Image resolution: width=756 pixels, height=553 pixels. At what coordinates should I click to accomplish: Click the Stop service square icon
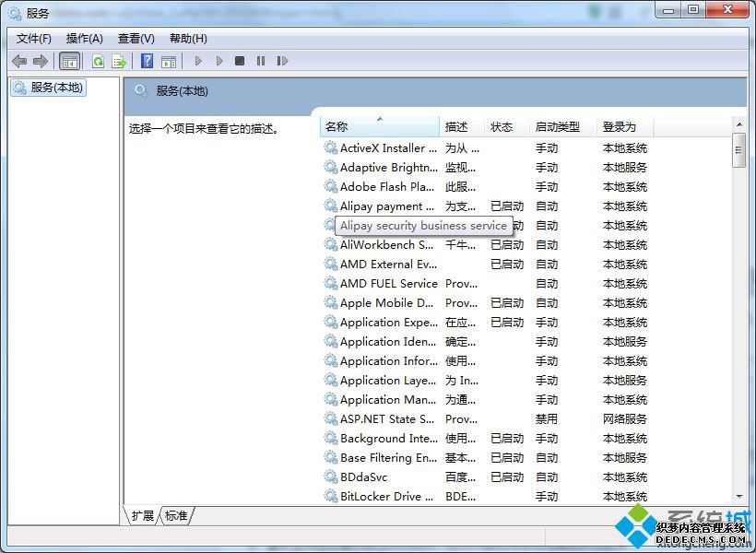coord(240,61)
